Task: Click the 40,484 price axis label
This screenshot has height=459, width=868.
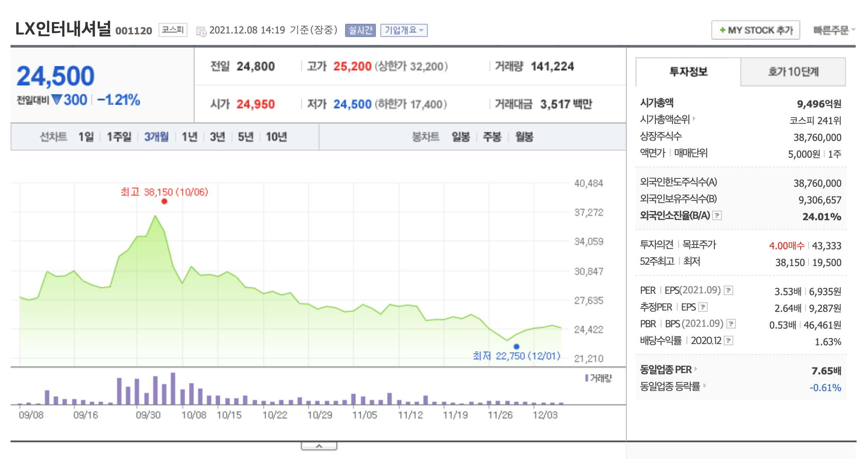Action: [x=588, y=183]
